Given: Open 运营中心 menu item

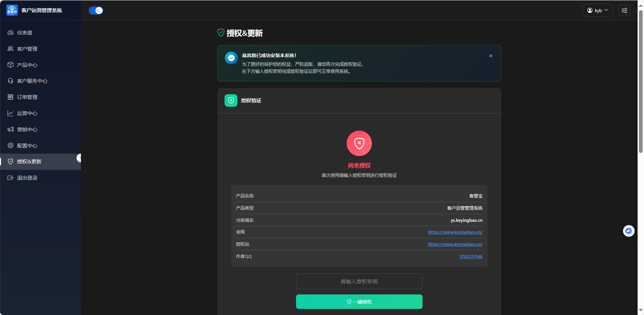Looking at the screenshot, I should coord(40,113).
